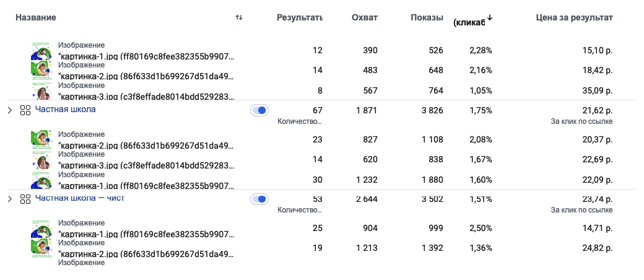Disable the Частная школа — чист switch

click(x=259, y=199)
